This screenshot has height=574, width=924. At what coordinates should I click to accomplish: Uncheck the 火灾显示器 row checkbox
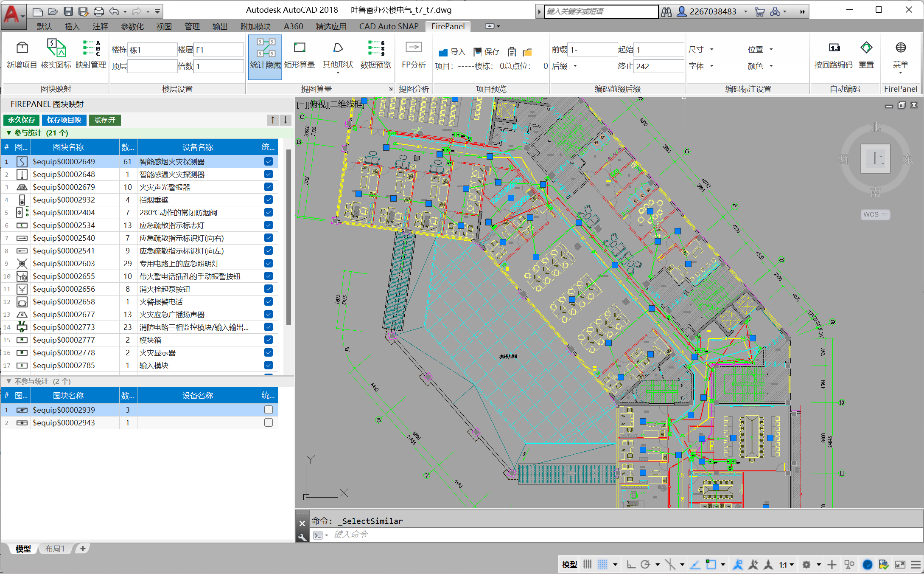[x=269, y=352]
